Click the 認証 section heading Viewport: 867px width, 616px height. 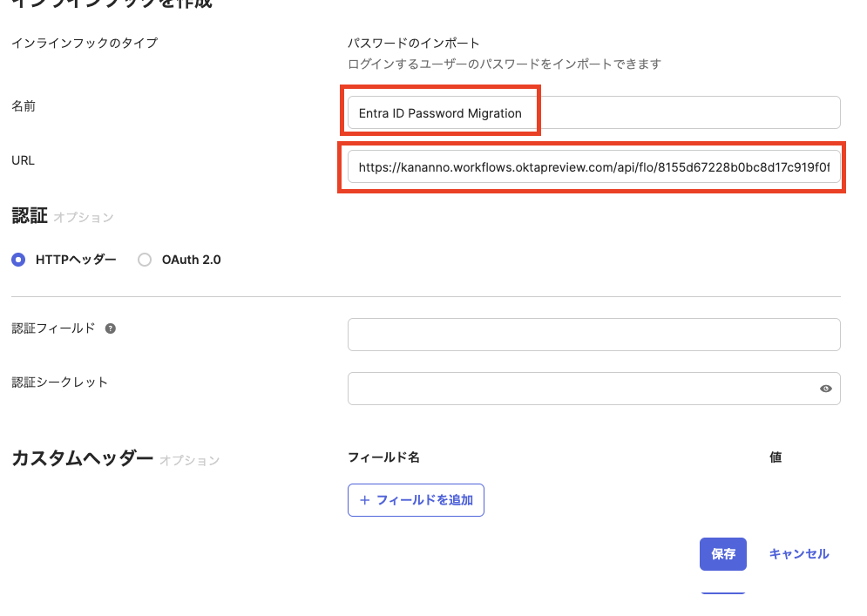pyautogui.click(x=30, y=216)
